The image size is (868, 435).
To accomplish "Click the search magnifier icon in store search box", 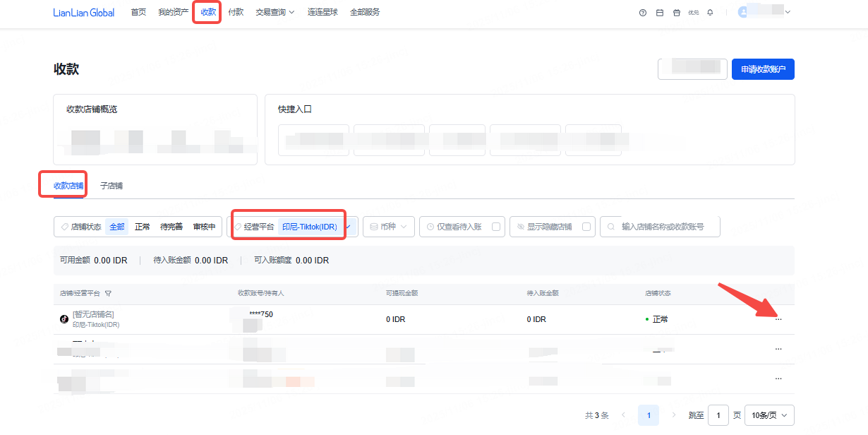I will pos(611,227).
